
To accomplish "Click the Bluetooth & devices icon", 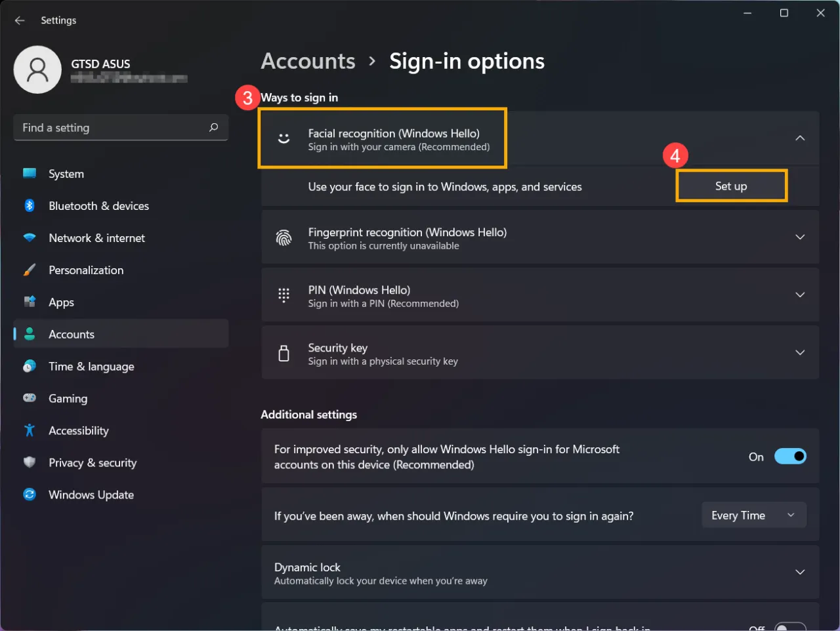I will click(30, 205).
